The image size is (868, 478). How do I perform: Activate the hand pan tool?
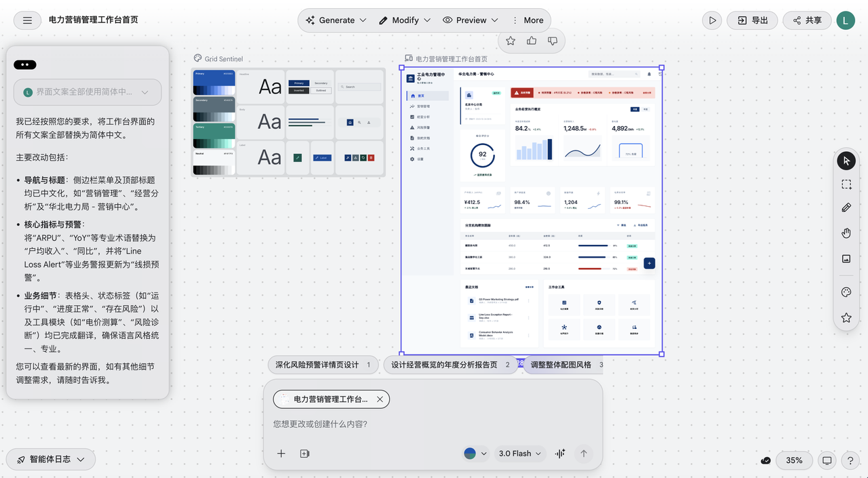pyautogui.click(x=846, y=233)
